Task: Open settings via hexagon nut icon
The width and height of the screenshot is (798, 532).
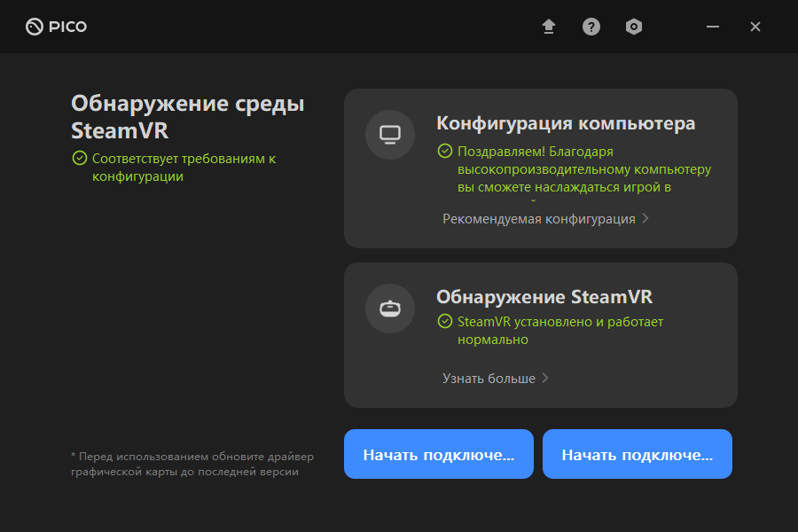Action: [x=633, y=27]
